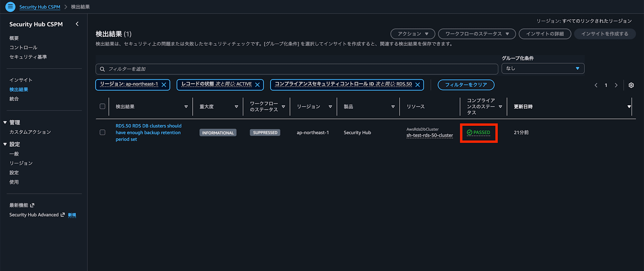Open カスタムアクション in sidebar
The width and height of the screenshot is (644, 271).
pos(30,132)
